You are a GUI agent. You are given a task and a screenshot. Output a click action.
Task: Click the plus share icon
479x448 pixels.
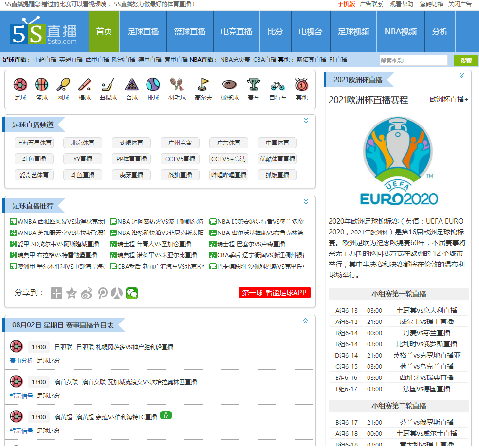56,293
